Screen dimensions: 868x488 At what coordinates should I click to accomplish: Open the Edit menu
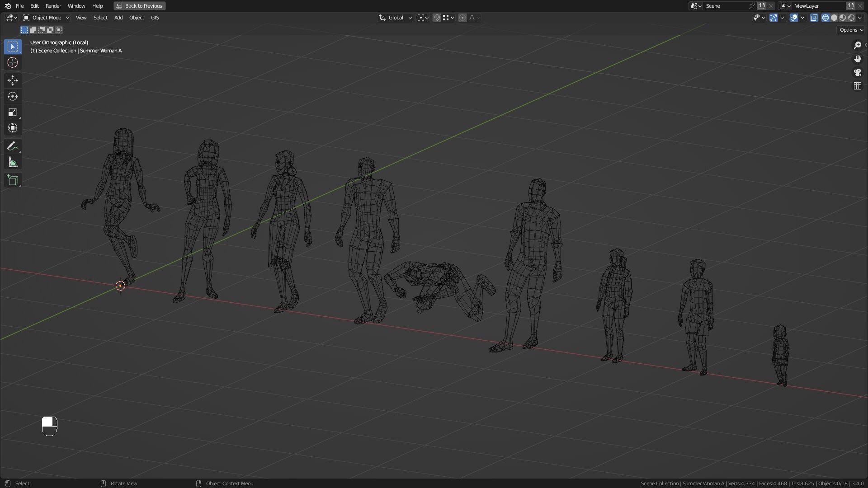click(34, 6)
